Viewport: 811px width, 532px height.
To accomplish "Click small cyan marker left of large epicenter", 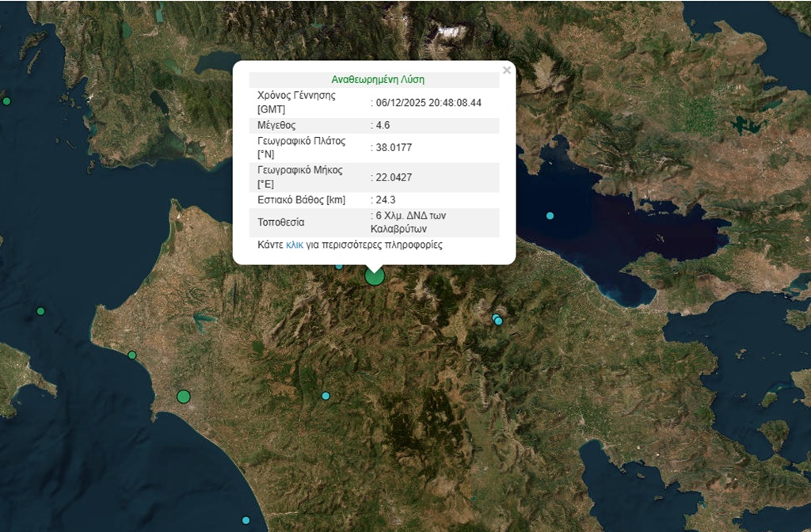I will [339, 266].
